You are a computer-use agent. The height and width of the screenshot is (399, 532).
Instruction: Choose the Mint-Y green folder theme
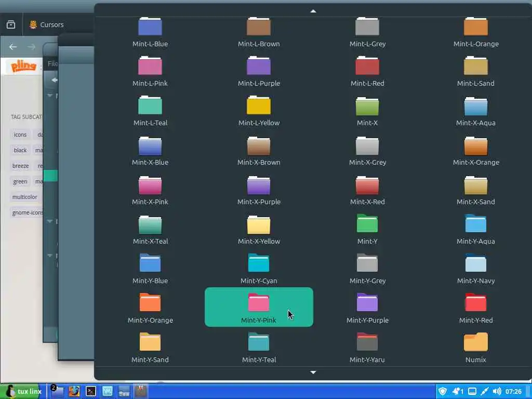367,228
